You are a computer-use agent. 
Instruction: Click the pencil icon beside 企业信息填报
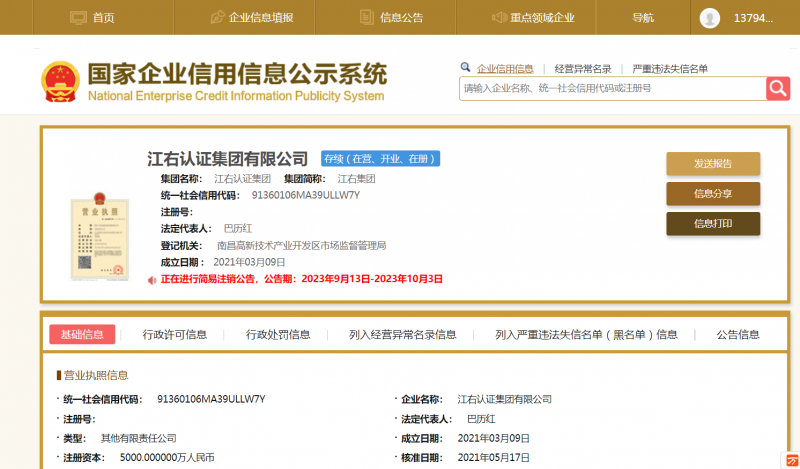218,17
